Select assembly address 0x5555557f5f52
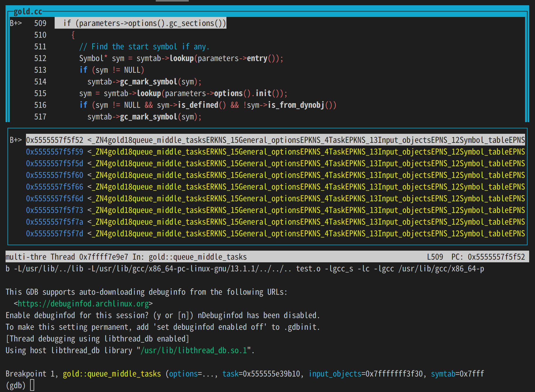535x392 pixels. tap(55, 140)
